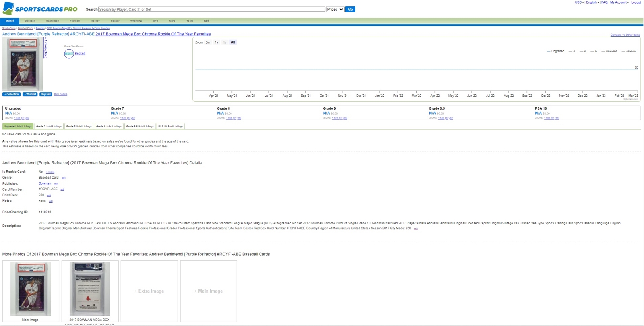Select the Grade 9 Sold Listings tab
644x326 pixels.
tap(109, 126)
